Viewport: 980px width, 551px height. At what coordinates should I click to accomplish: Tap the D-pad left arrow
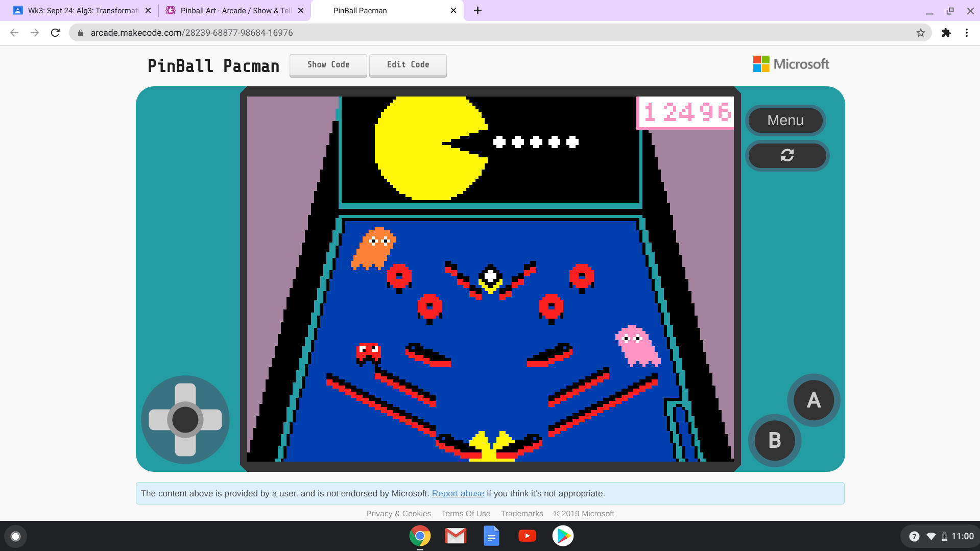(159, 420)
